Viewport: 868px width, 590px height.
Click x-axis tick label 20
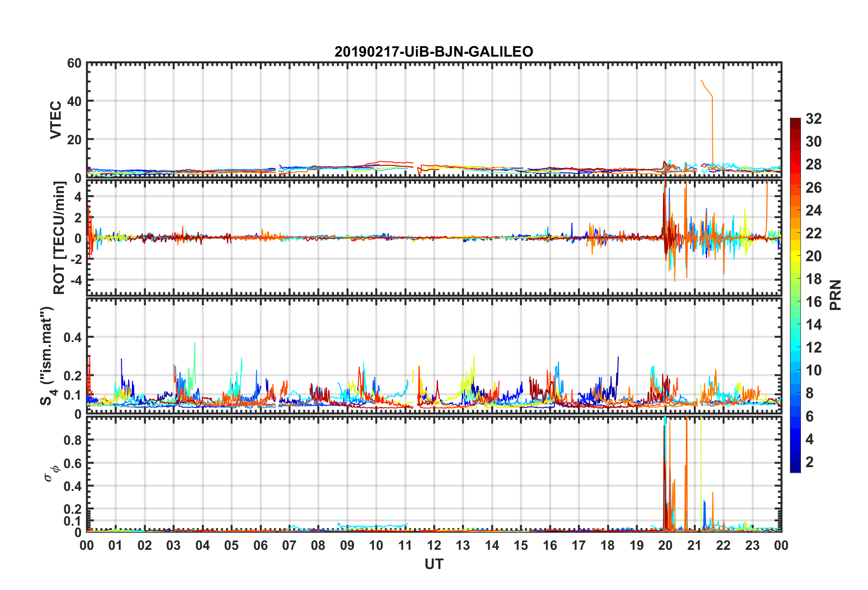click(665, 545)
